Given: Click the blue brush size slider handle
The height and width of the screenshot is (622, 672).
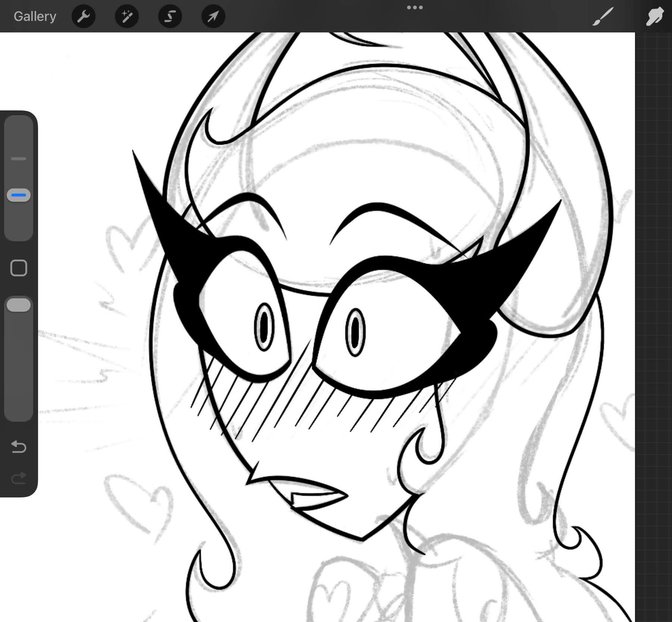Looking at the screenshot, I should tap(19, 195).
